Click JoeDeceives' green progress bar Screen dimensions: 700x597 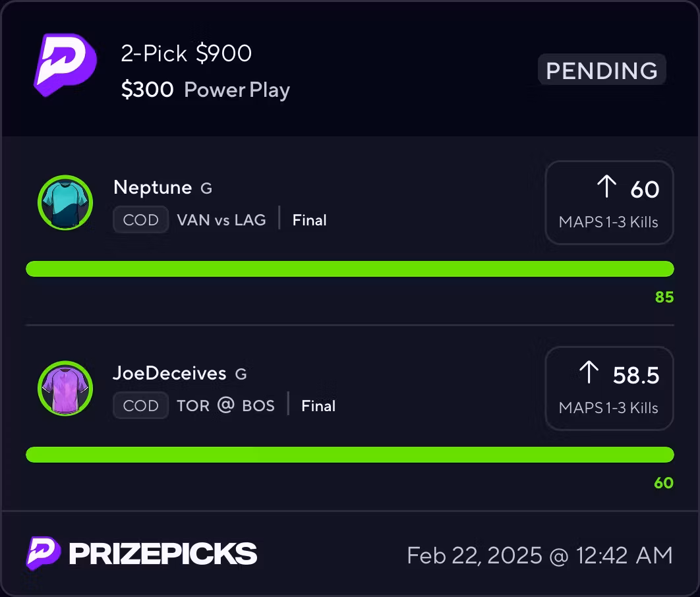click(x=349, y=455)
